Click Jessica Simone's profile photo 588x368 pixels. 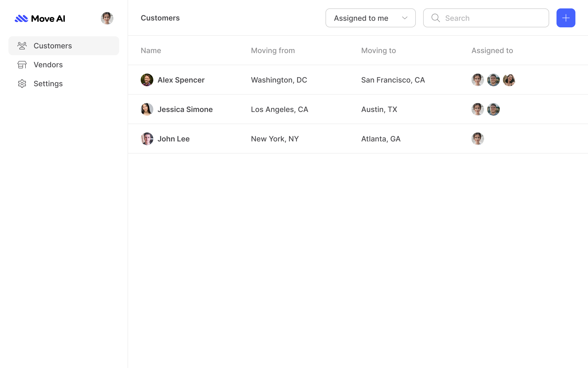(x=147, y=109)
